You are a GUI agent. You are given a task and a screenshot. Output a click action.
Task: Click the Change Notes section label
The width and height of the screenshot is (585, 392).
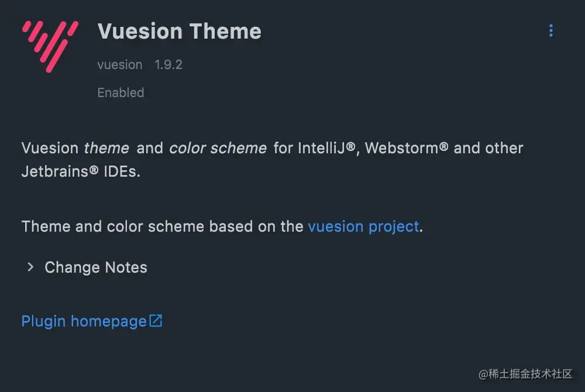(96, 267)
